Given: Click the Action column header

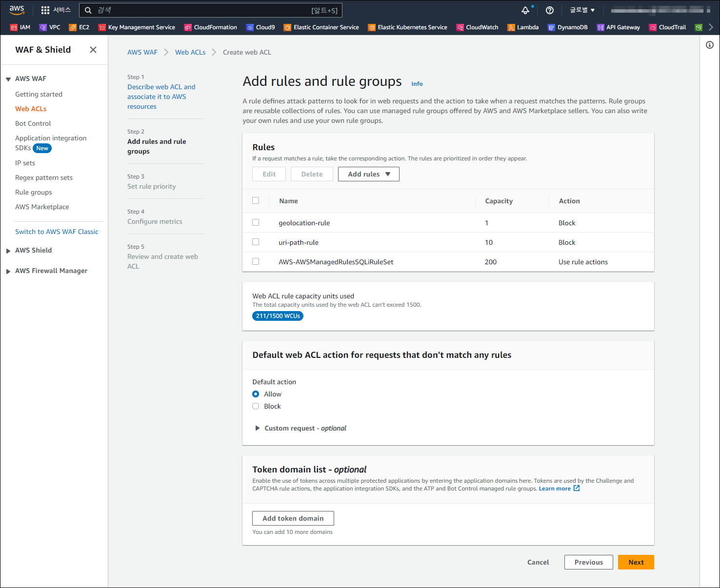Looking at the screenshot, I should pyautogui.click(x=569, y=201).
